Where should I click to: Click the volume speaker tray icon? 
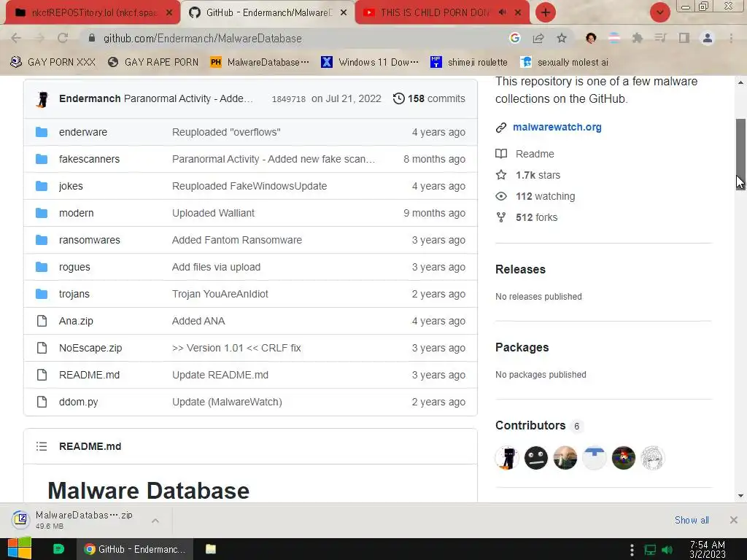tap(667, 550)
